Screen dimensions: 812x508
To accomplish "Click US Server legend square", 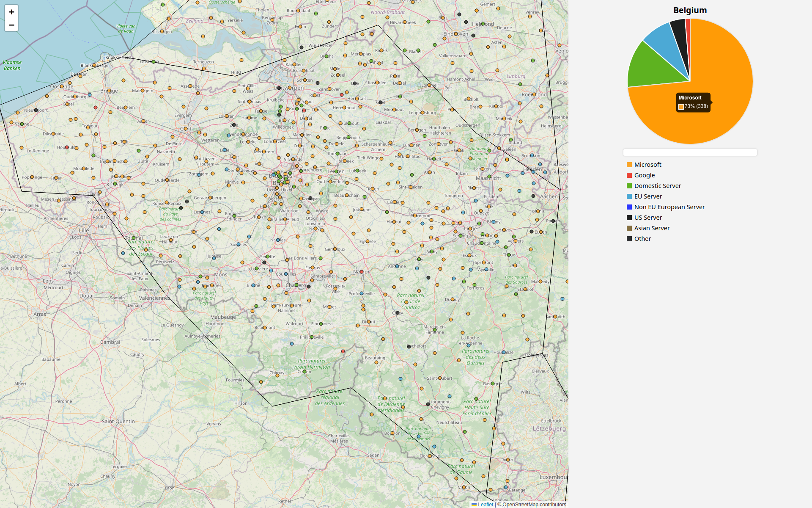I will tap(629, 218).
